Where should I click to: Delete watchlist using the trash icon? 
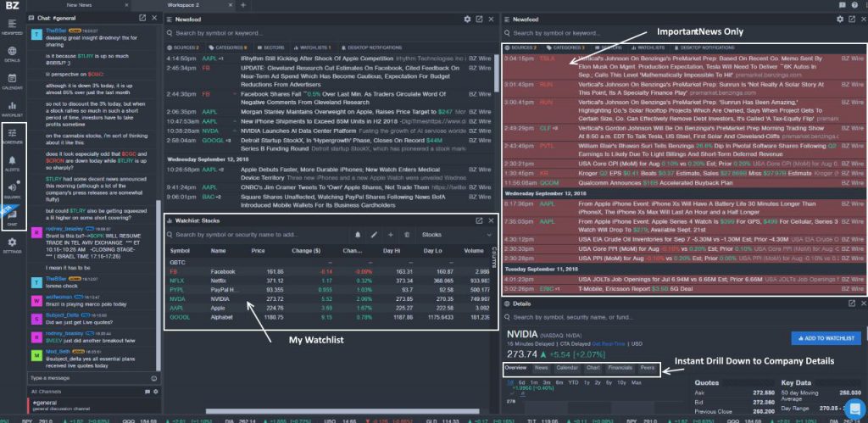(407, 235)
